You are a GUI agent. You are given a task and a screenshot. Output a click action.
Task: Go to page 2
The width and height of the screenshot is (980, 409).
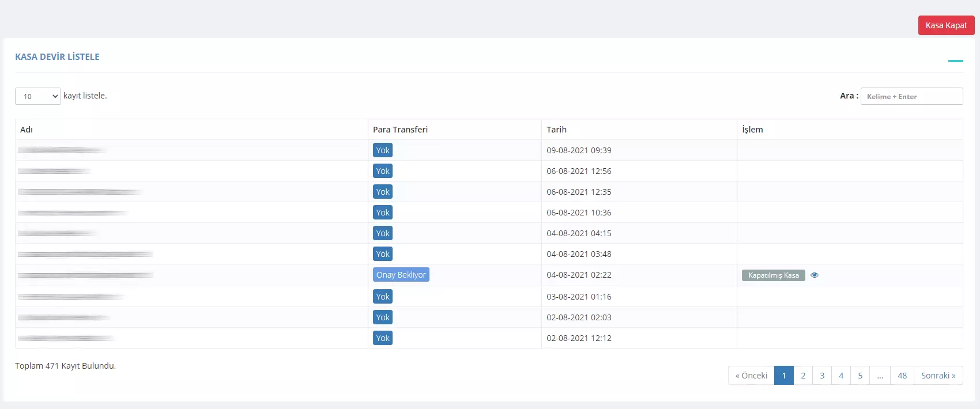[803, 376]
